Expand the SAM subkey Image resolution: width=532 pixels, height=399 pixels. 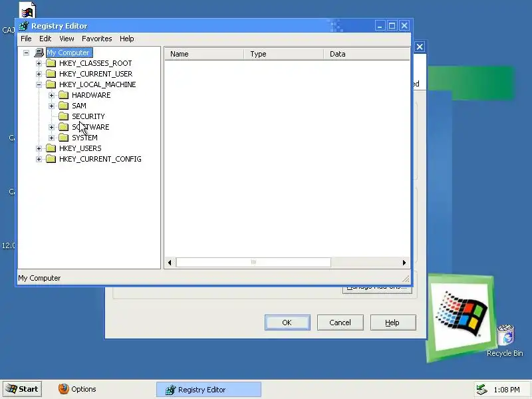point(52,106)
